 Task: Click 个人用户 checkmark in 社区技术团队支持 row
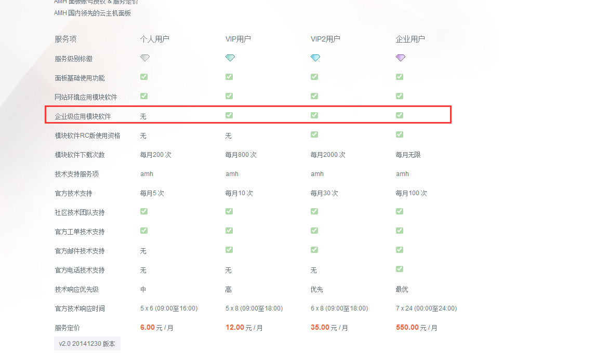[144, 211]
